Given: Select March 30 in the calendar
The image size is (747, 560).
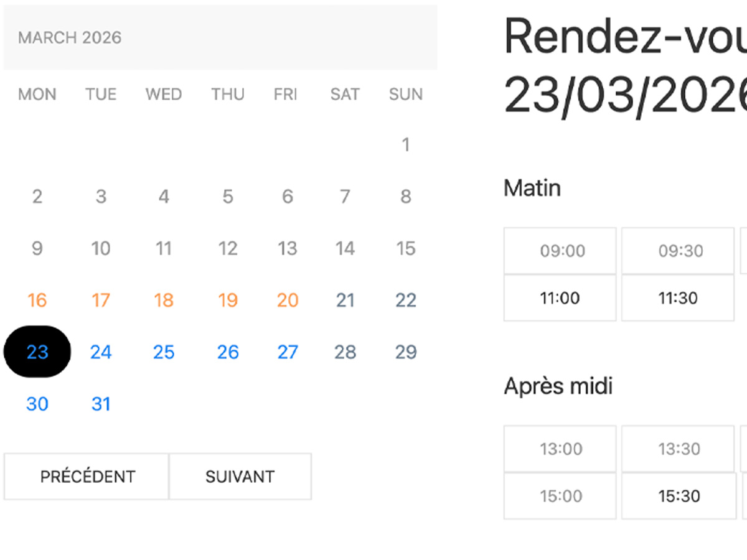Looking at the screenshot, I should pos(37,404).
